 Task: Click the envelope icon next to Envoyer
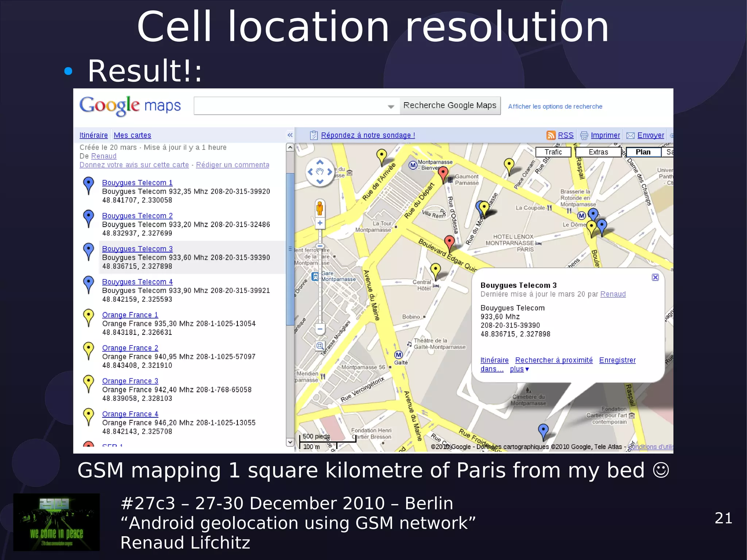[630, 136]
